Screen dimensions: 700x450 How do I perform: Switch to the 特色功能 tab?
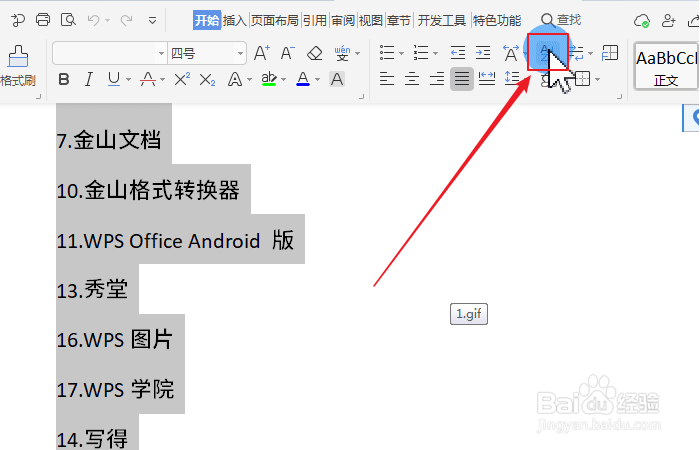coord(497,20)
